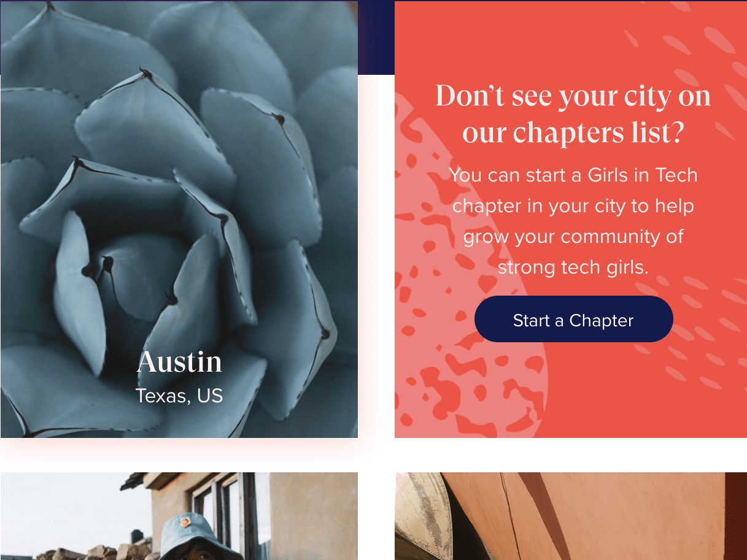Click the blue bucket hat in photo
This screenshot has height=560, width=747.
(198, 537)
